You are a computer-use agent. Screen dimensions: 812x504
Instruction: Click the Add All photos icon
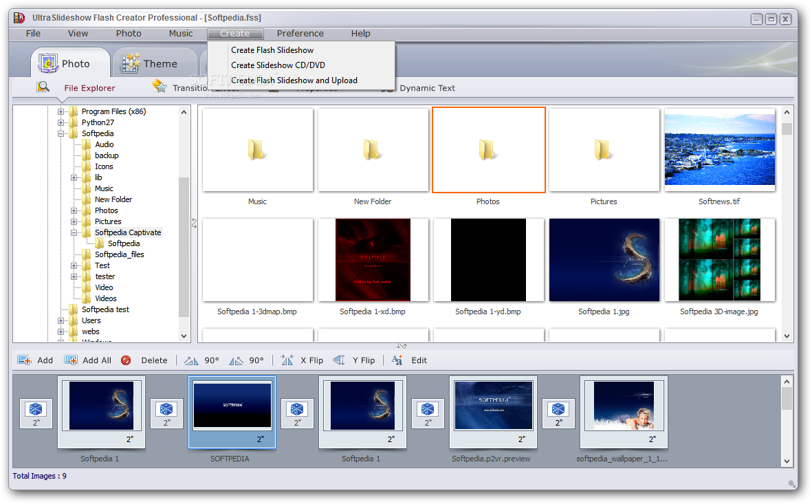click(70, 360)
